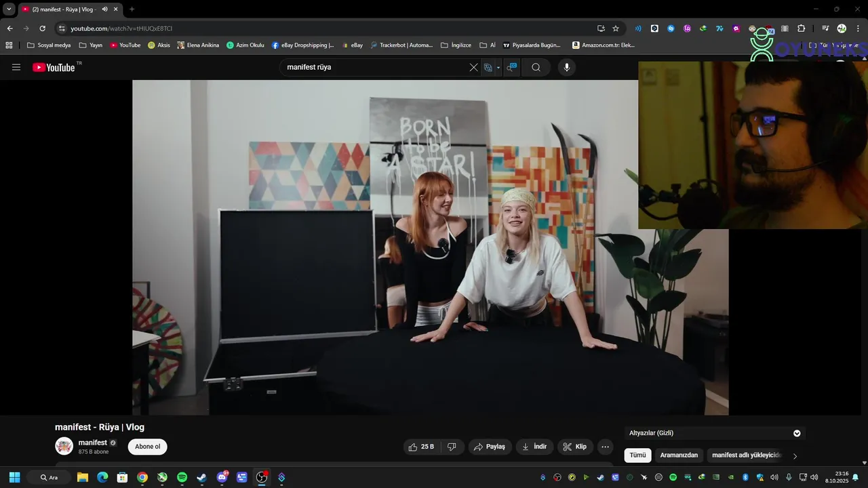Open the Azim Okulu bookmark
This screenshot has height=488, width=868.
(x=245, y=45)
